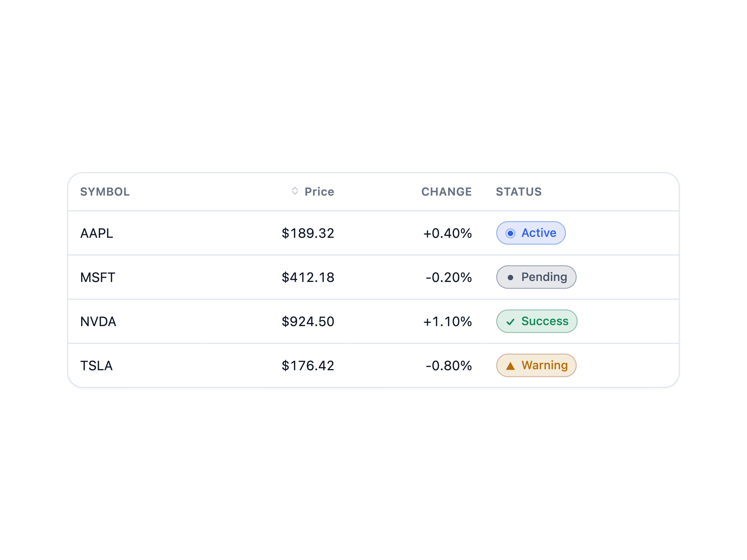This screenshot has width=747, height=560.
Task: Select the SYMBOL column header
Action: pos(105,192)
